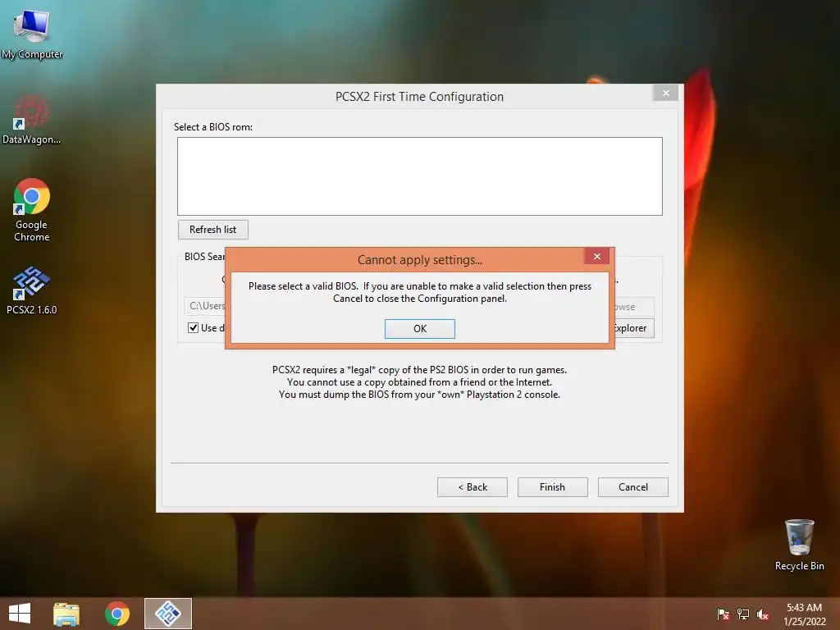Cancel the first time configuration
Viewport: 840px width, 630px height.
(632, 487)
